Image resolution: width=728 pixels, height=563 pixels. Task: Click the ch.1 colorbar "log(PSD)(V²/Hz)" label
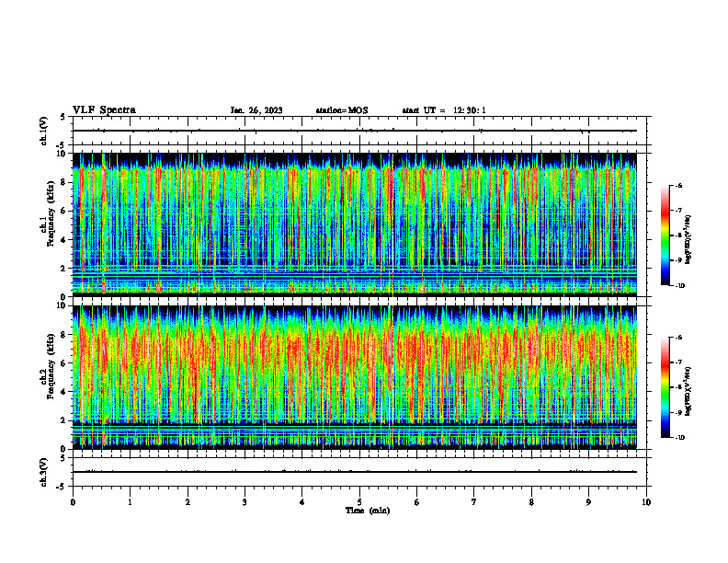pyautogui.click(x=688, y=239)
